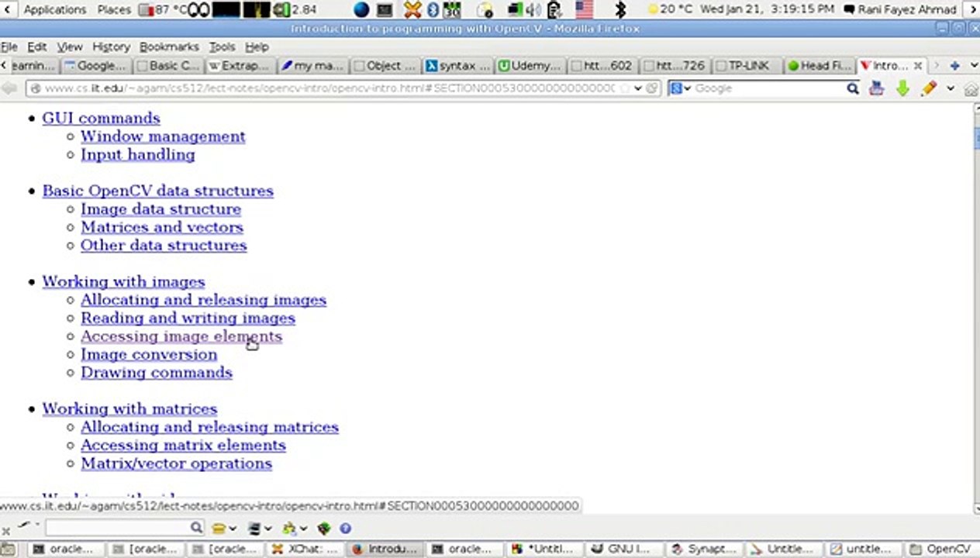Open the Accessing matrix elements link
This screenshot has height=558, width=980.
click(183, 445)
